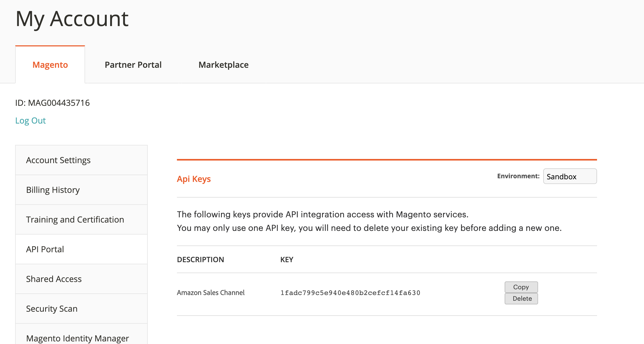This screenshot has width=644, height=344.
Task: Select the Magento tab
Action: pyautogui.click(x=50, y=65)
